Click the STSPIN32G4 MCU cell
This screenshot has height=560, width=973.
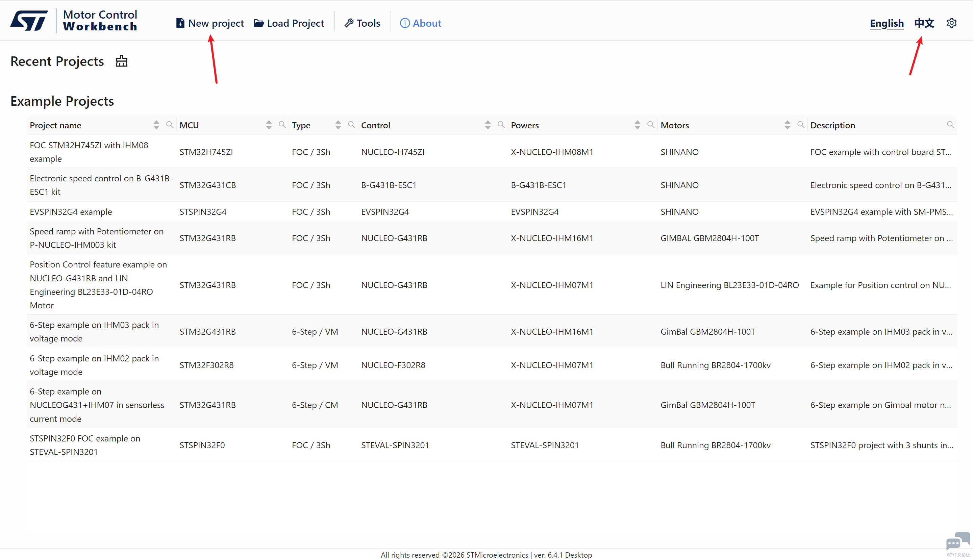203,211
